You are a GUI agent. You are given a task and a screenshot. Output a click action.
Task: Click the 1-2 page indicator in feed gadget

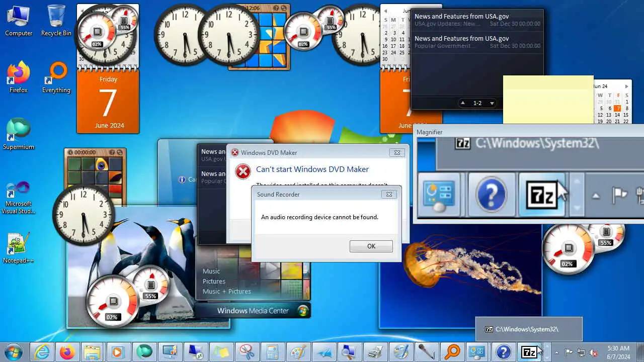(477, 103)
